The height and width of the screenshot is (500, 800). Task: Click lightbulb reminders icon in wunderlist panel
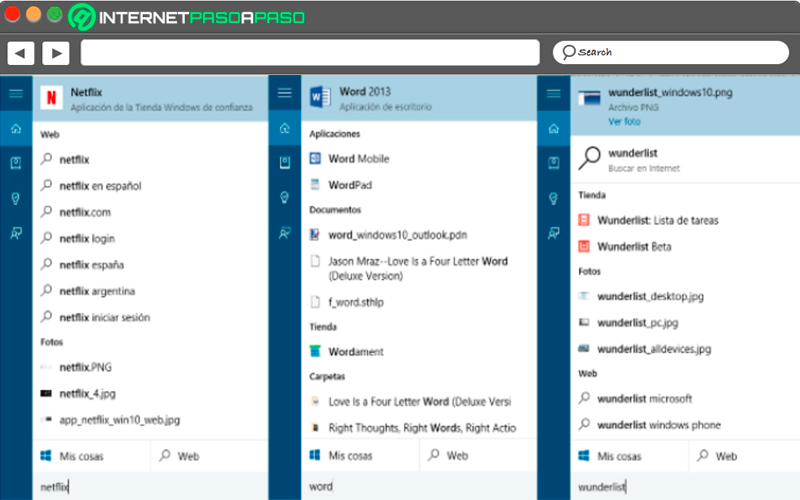(554, 198)
